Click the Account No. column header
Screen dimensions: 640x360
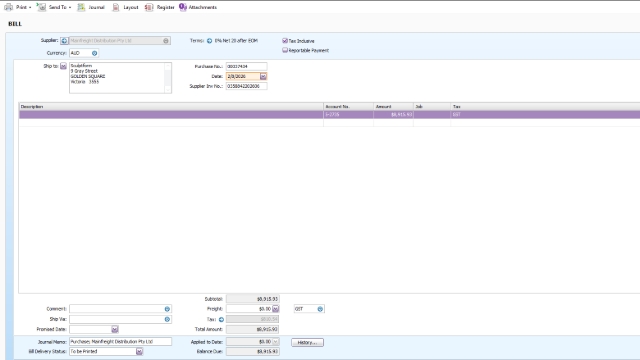coord(348,107)
